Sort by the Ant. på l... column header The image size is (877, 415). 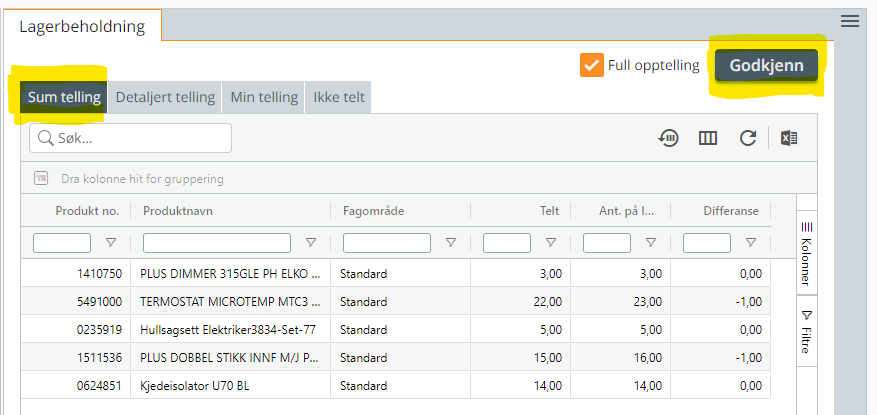click(627, 211)
